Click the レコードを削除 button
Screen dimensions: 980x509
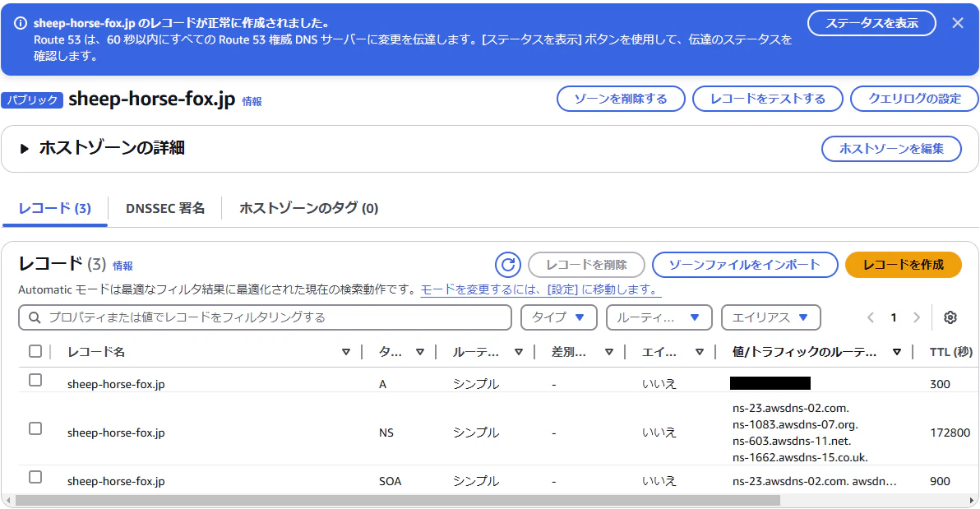[586, 265]
